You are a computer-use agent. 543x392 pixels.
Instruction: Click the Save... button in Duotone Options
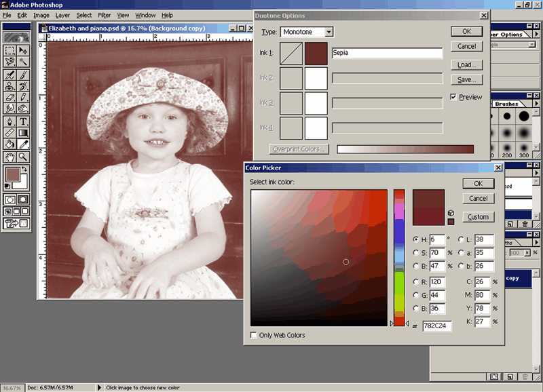466,80
